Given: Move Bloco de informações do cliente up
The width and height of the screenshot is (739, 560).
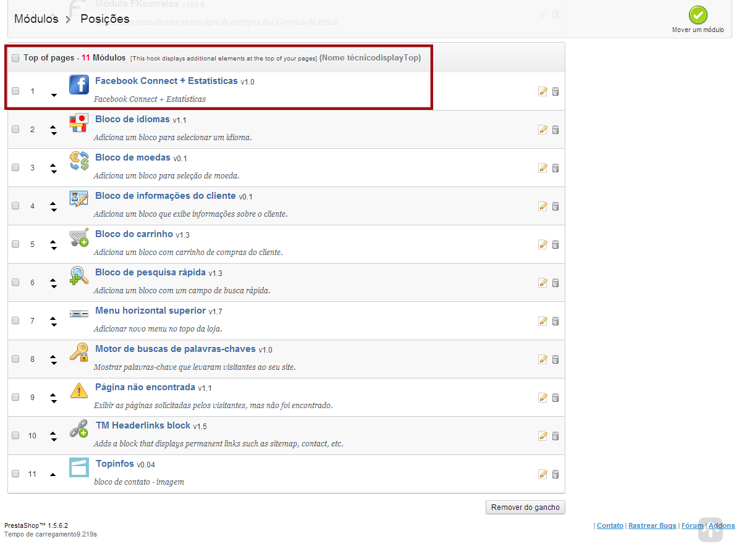Looking at the screenshot, I should [x=53, y=204].
